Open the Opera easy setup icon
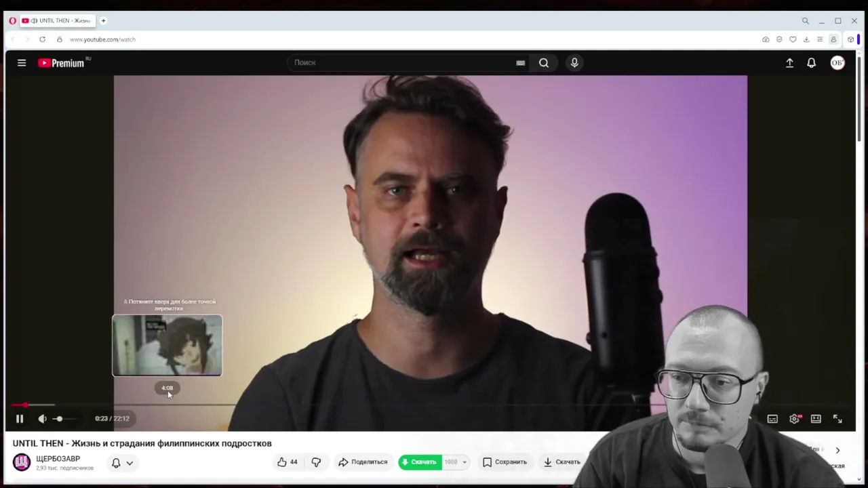 click(x=820, y=39)
